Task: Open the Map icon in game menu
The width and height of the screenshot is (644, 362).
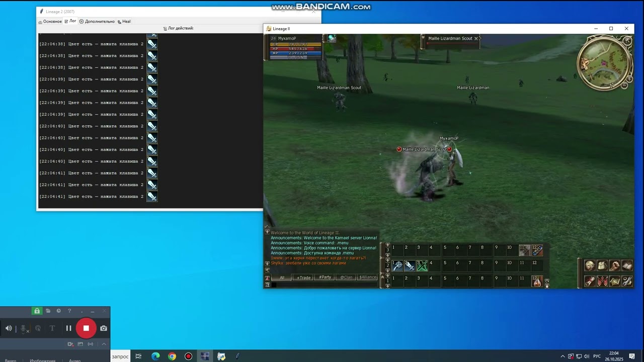Action: coord(614,281)
